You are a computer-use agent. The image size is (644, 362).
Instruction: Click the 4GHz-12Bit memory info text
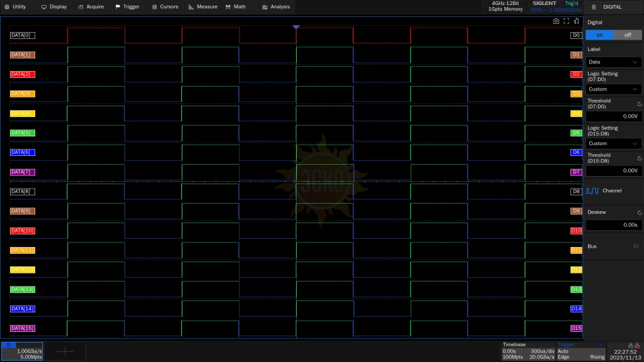tap(505, 6)
